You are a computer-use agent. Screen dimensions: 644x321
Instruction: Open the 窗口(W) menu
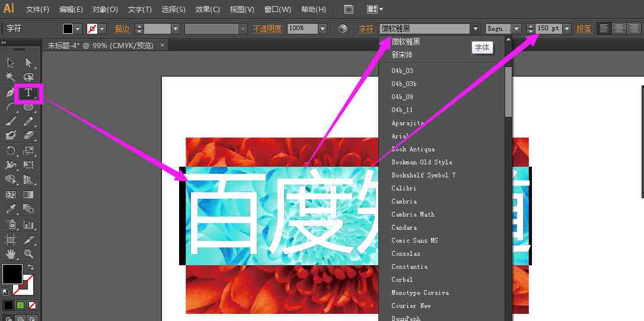(278, 9)
